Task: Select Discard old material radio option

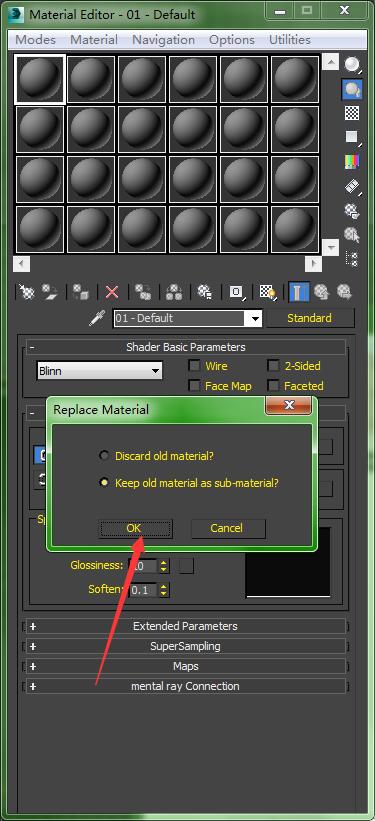Action: [105, 456]
